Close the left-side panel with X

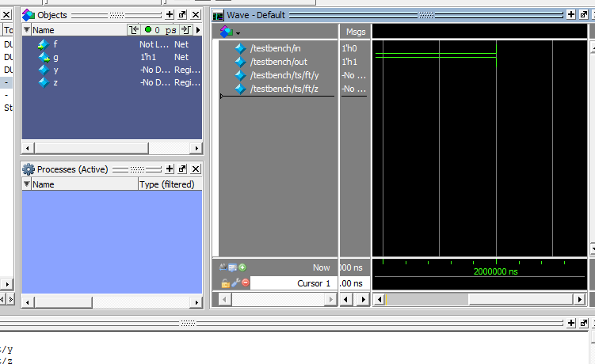[6, 15]
